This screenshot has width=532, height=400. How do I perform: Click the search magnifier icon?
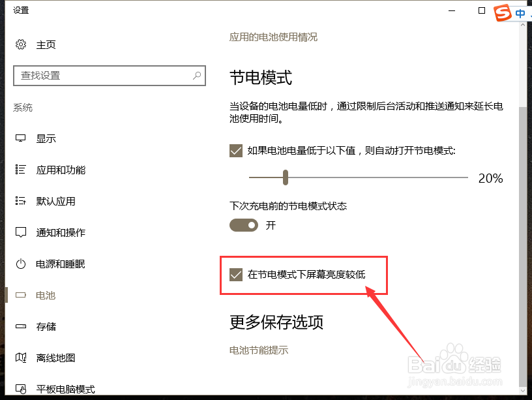pos(197,76)
